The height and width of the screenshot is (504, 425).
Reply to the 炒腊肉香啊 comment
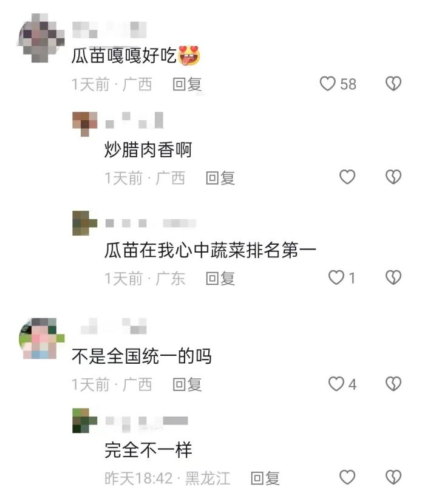220,178
